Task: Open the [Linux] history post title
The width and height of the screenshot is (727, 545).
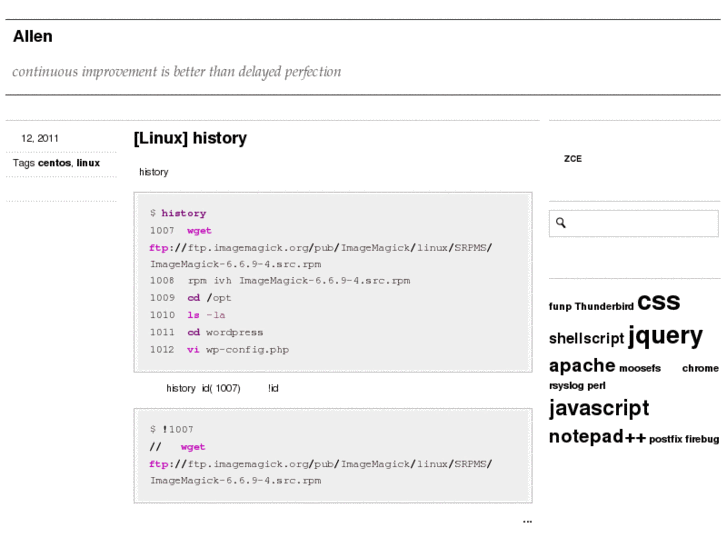Action: pos(190,138)
